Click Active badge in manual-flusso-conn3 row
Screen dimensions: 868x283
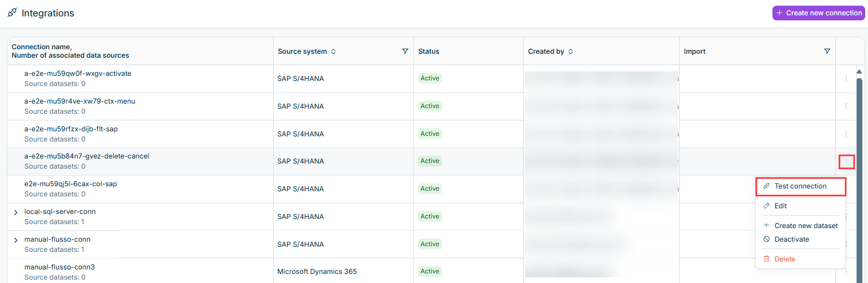(430, 271)
